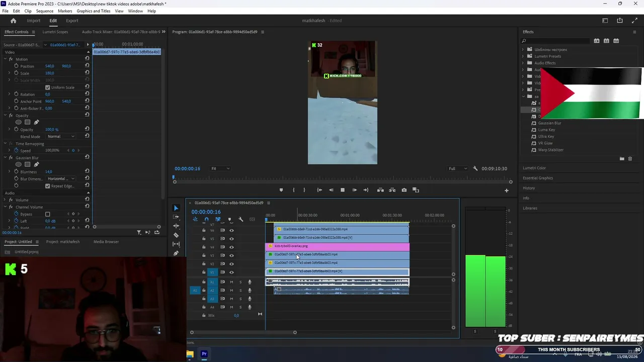
Task: Open the Lumetri Color panel
Action: coord(534,168)
